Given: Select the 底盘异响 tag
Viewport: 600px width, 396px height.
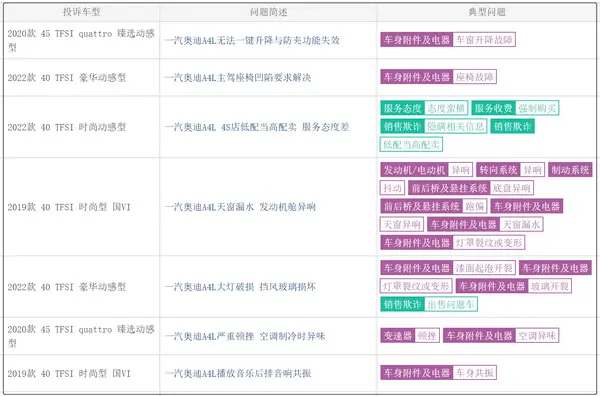Looking at the screenshot, I should (x=512, y=188).
